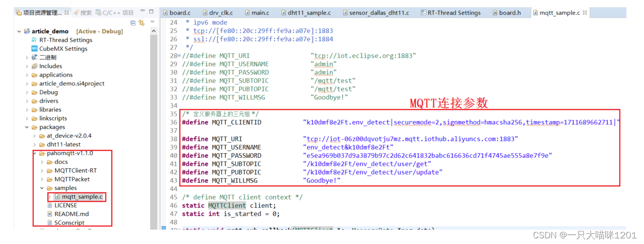Expand the Debug folder
The image size is (644, 244).
click(27, 92)
